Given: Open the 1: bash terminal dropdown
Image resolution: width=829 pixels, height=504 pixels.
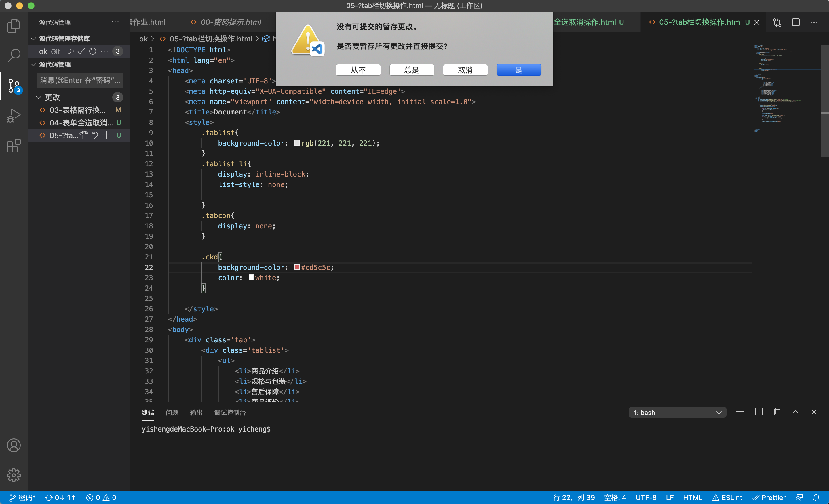Looking at the screenshot, I should click(677, 413).
